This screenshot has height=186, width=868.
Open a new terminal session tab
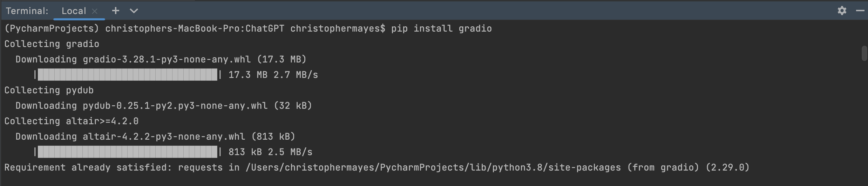click(x=115, y=11)
